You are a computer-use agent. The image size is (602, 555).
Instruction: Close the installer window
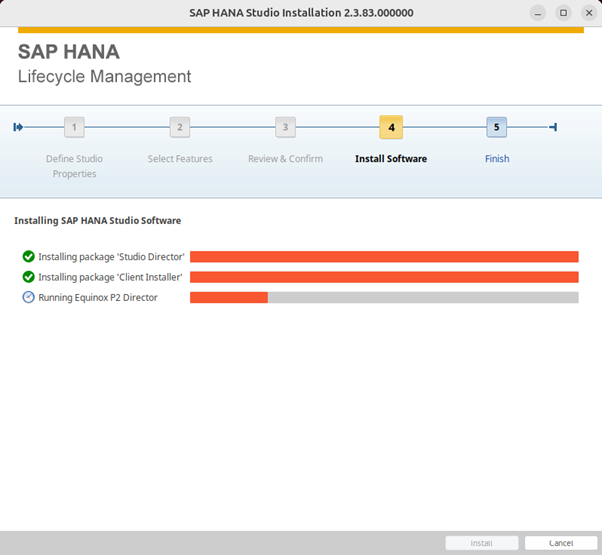tap(589, 13)
